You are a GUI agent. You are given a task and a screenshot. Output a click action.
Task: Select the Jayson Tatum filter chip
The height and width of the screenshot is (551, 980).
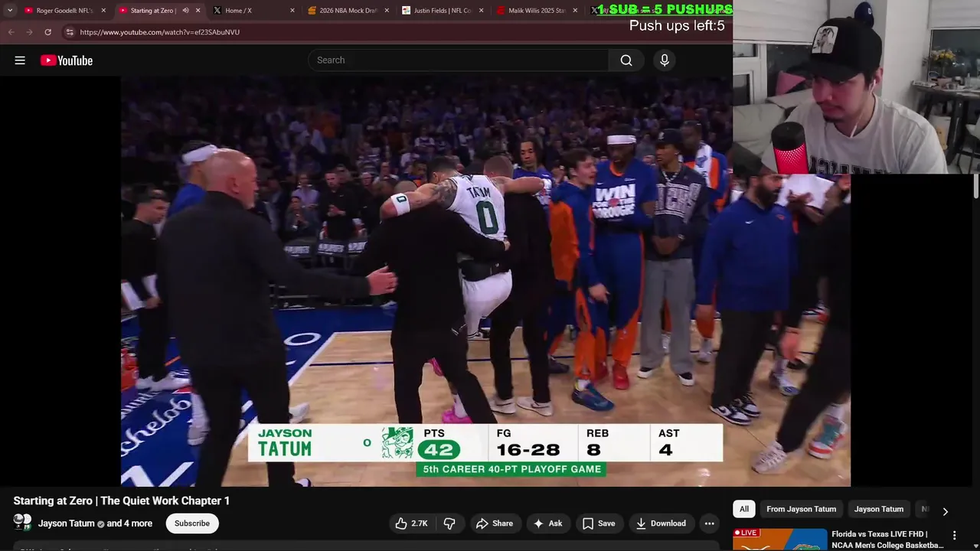[879, 509]
